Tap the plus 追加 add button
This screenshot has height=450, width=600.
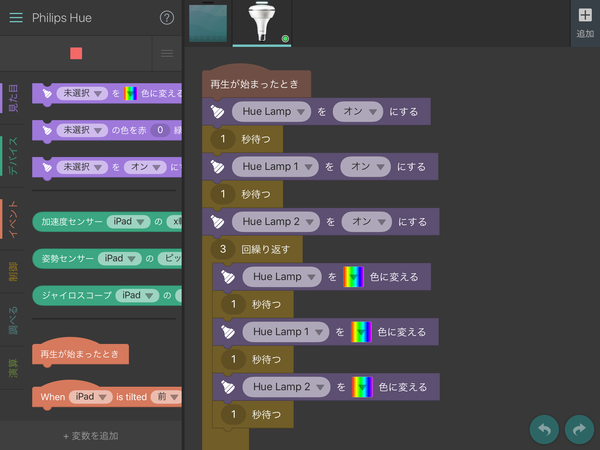click(584, 22)
